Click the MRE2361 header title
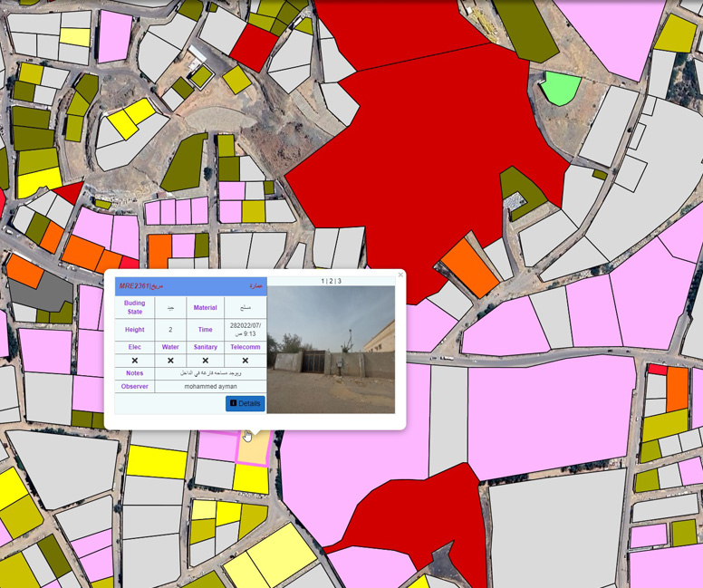Viewport: 703px width, 588px height. [140, 286]
